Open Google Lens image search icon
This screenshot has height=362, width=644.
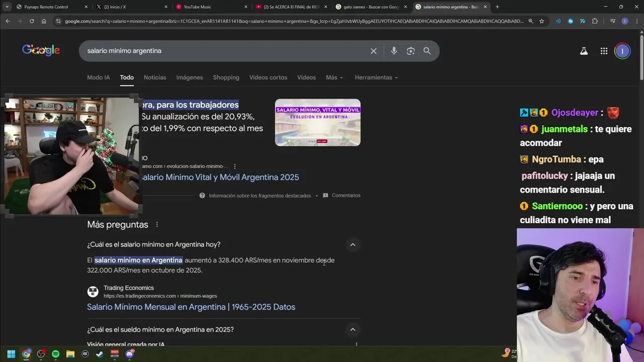coord(411,51)
